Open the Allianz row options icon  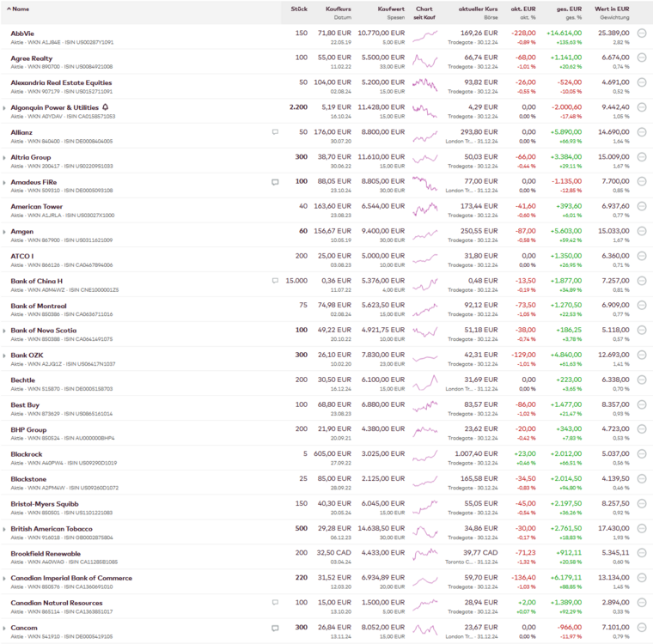point(642,132)
